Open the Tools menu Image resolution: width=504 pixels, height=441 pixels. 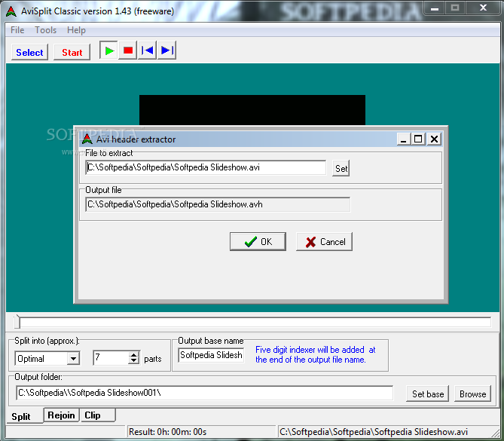(x=46, y=30)
